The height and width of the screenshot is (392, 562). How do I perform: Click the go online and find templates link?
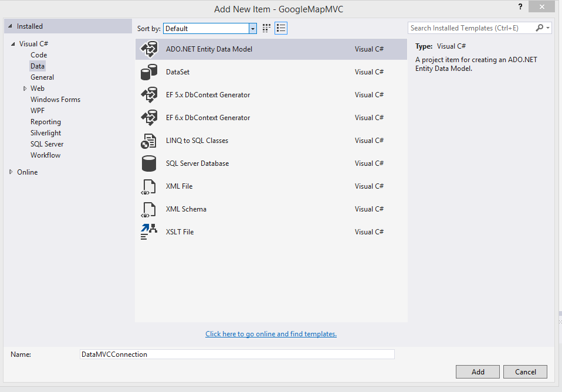pyautogui.click(x=271, y=334)
